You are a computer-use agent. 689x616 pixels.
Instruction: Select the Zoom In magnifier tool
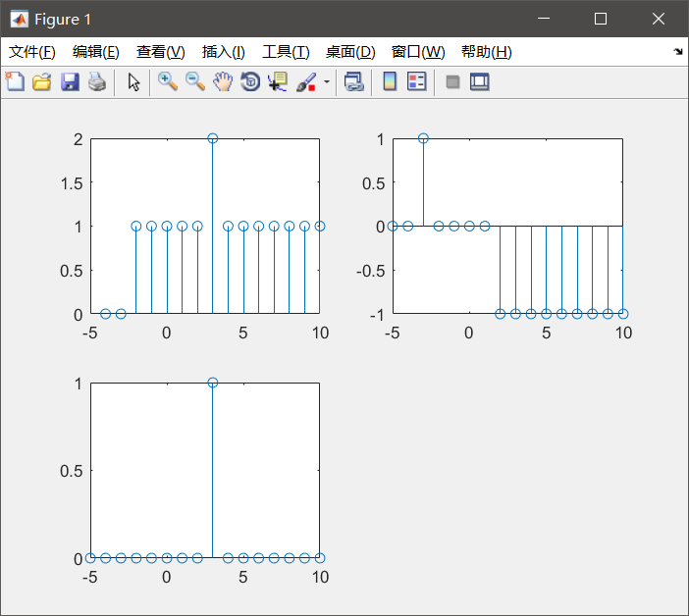tap(168, 81)
